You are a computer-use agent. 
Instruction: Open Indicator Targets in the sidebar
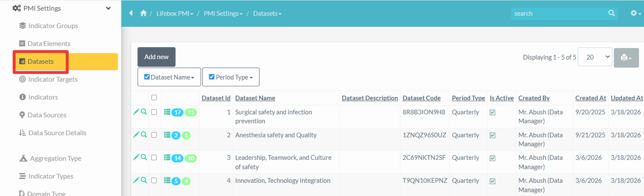pos(53,79)
